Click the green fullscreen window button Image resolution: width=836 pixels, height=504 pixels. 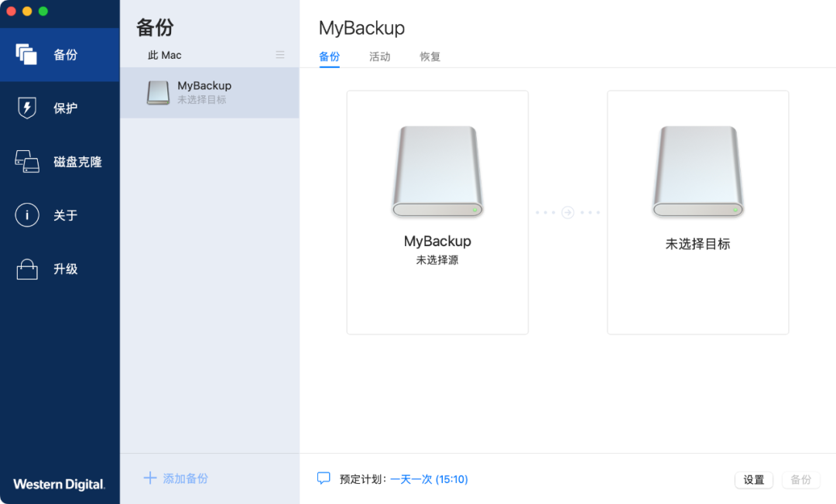pos(43,11)
